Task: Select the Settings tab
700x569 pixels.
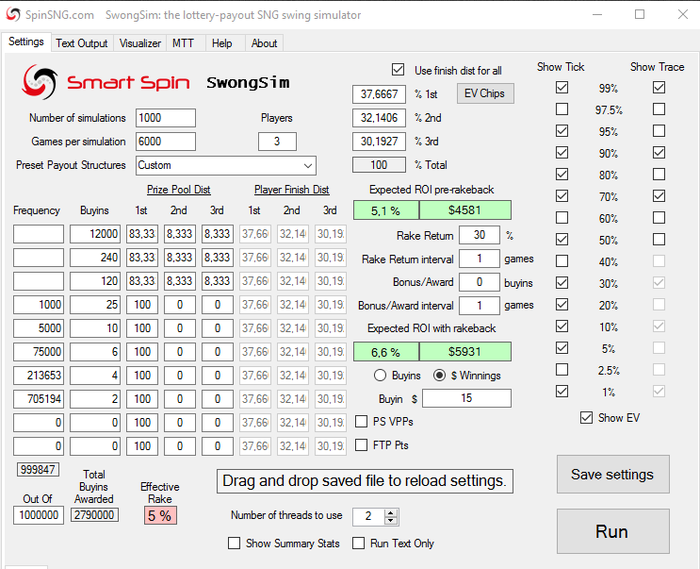Action: (26, 42)
